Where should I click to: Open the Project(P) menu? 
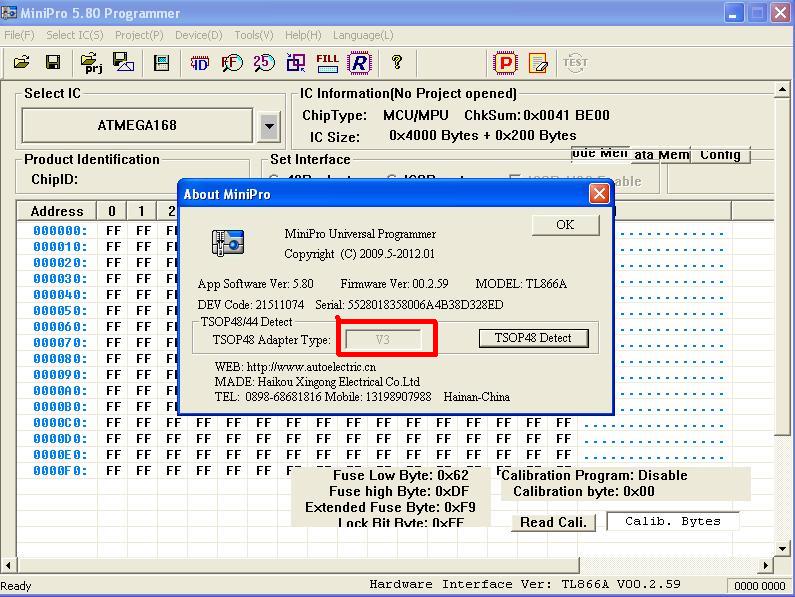click(x=139, y=35)
